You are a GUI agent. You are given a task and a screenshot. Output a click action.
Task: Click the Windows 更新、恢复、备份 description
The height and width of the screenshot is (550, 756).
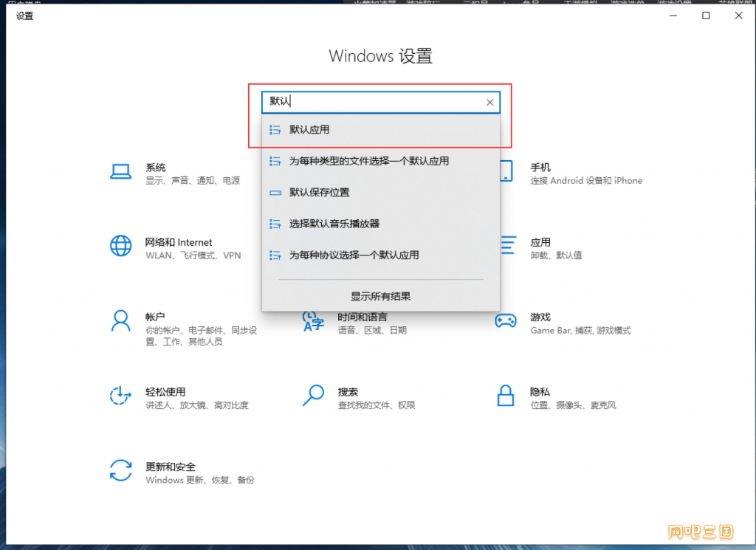point(200,480)
